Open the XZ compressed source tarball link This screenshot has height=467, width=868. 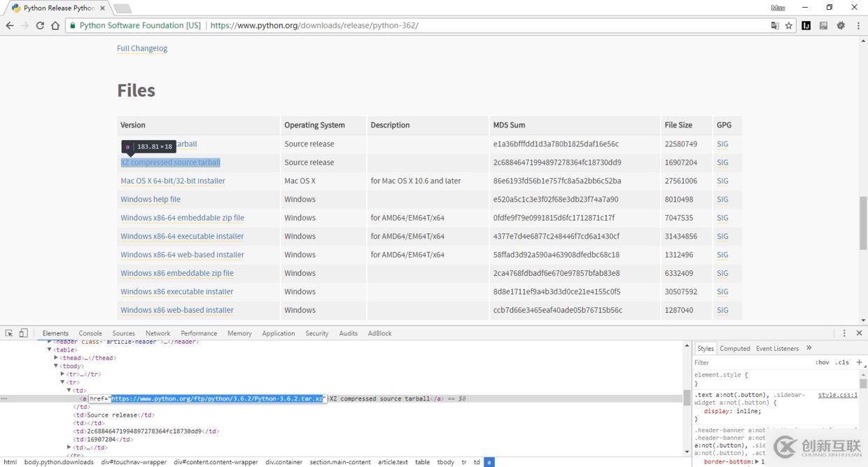click(170, 162)
